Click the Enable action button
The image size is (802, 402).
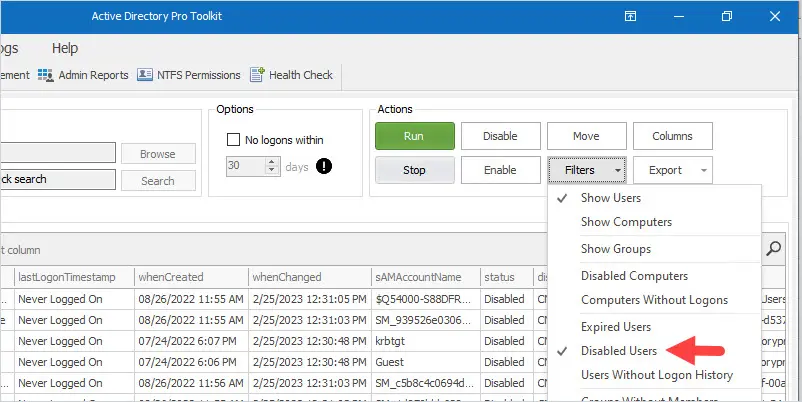(x=501, y=170)
